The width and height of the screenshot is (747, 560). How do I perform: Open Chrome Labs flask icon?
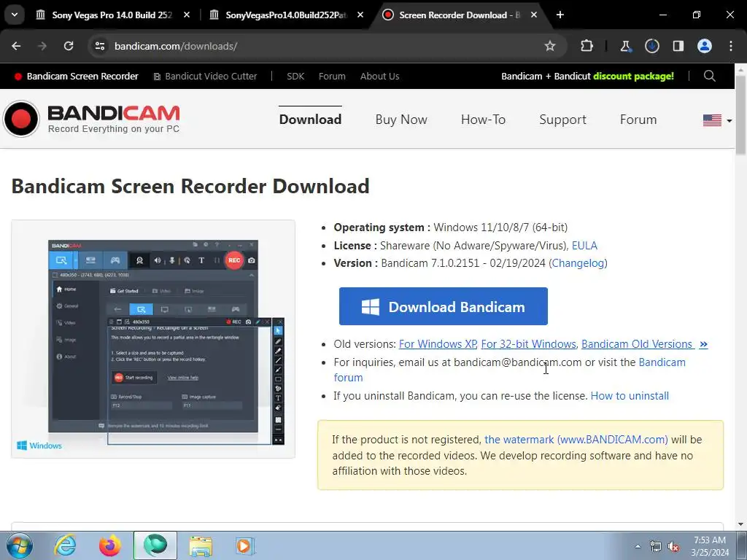pyautogui.click(x=625, y=46)
